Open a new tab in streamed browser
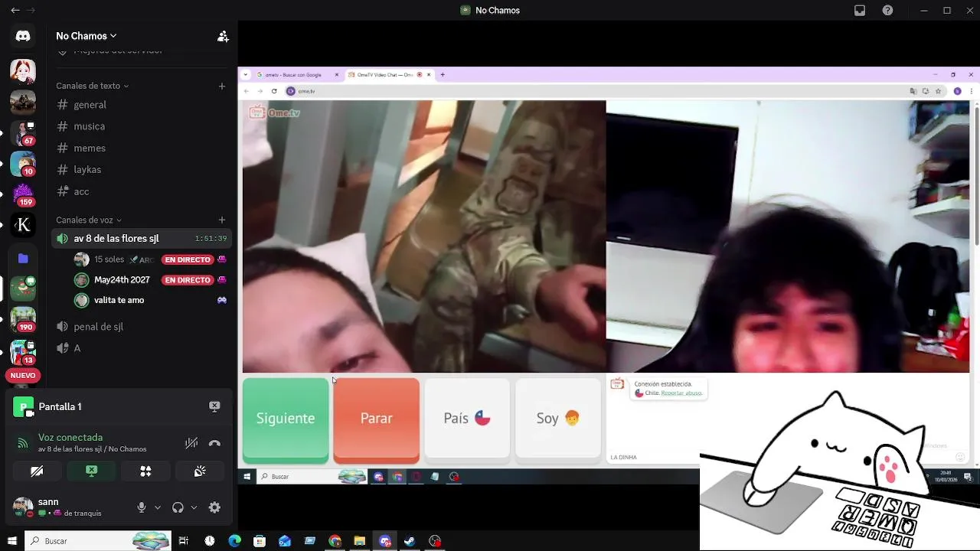This screenshot has width=980, height=551. (x=443, y=75)
